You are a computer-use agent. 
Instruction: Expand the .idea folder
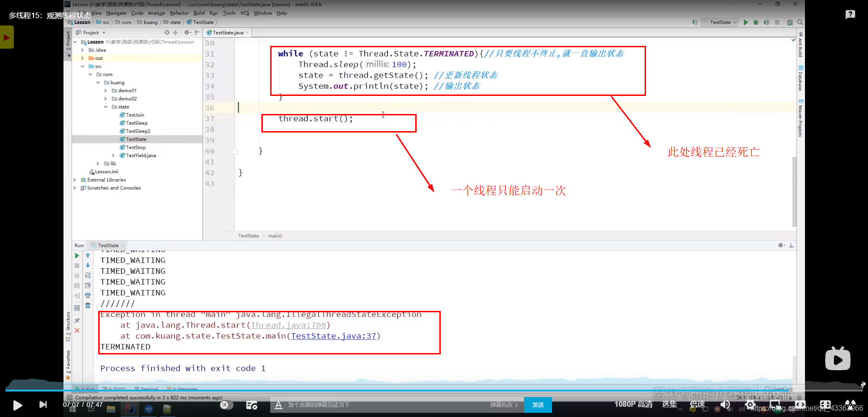pos(82,50)
